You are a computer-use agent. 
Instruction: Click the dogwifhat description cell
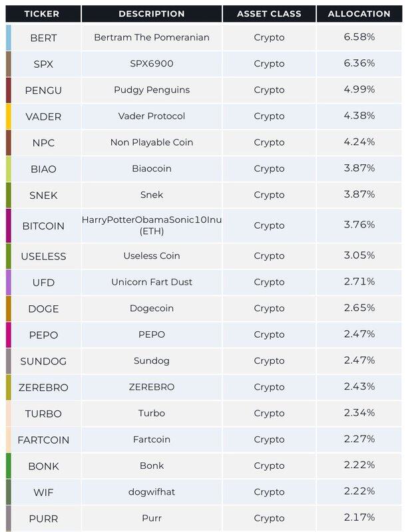click(x=152, y=492)
